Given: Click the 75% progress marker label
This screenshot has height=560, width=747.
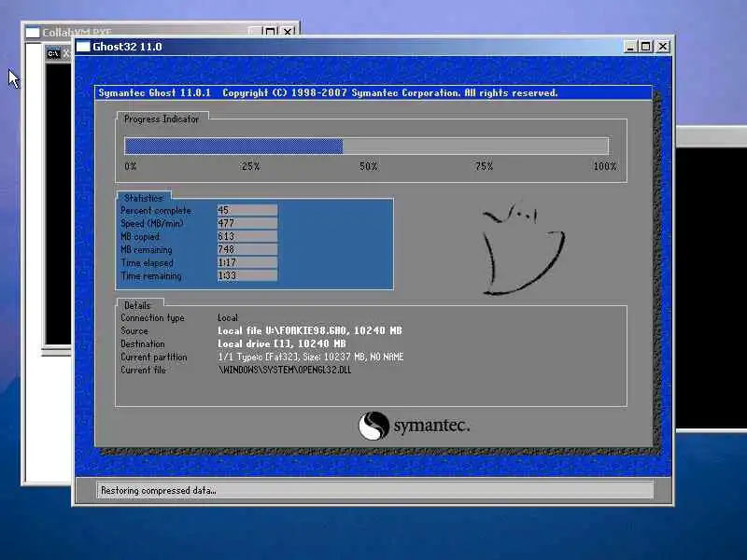Looking at the screenshot, I should pos(484,166).
